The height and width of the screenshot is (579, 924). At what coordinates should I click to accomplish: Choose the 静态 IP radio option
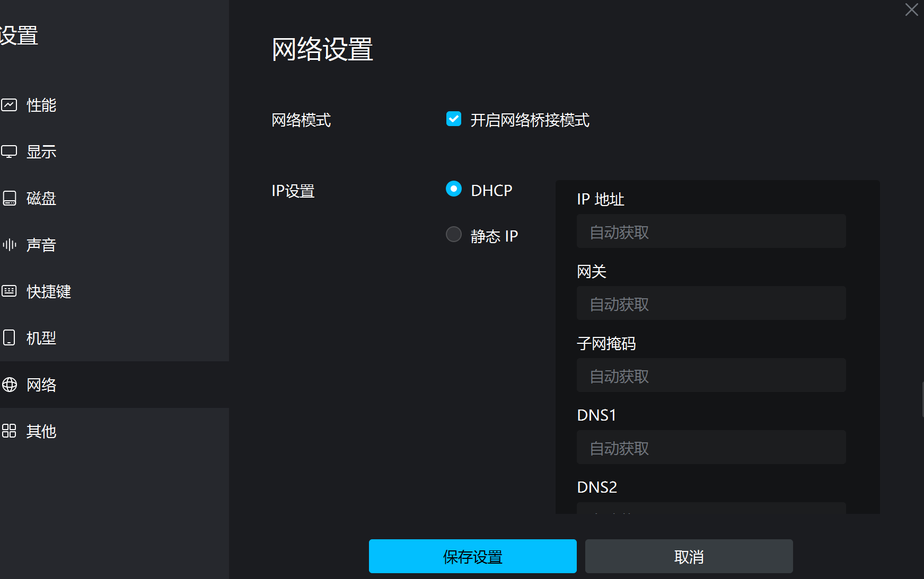(x=454, y=234)
